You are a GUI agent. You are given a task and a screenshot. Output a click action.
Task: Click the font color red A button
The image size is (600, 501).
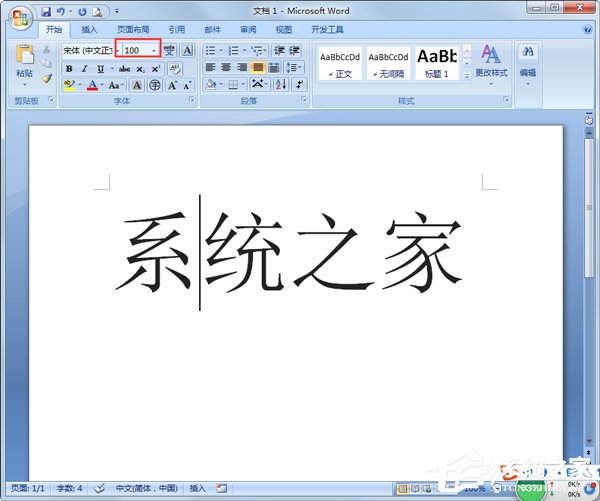click(x=92, y=86)
